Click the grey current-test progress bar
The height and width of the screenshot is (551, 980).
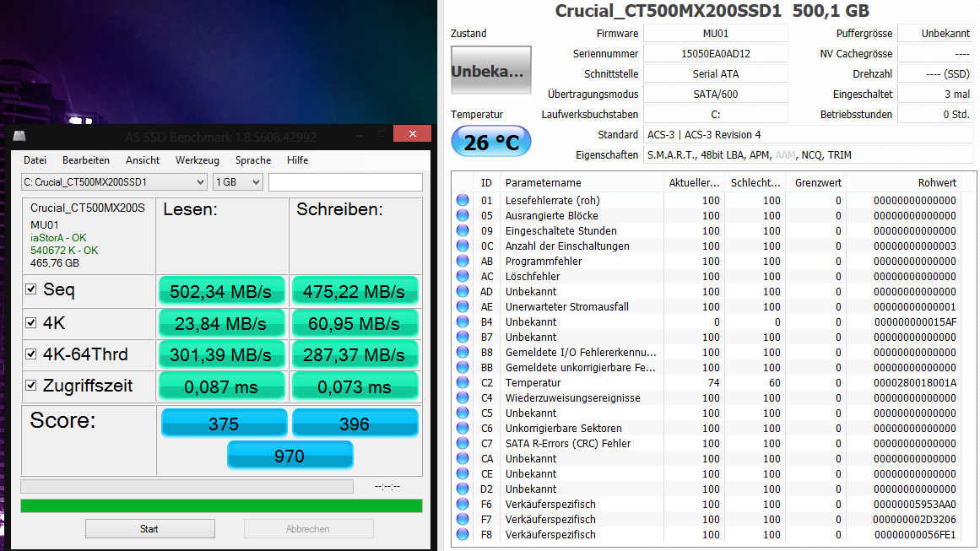tap(187, 486)
